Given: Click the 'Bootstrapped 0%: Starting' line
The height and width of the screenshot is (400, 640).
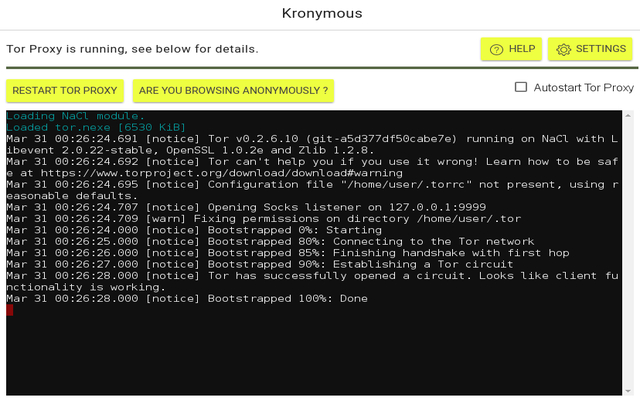Looking at the screenshot, I should [194, 230].
